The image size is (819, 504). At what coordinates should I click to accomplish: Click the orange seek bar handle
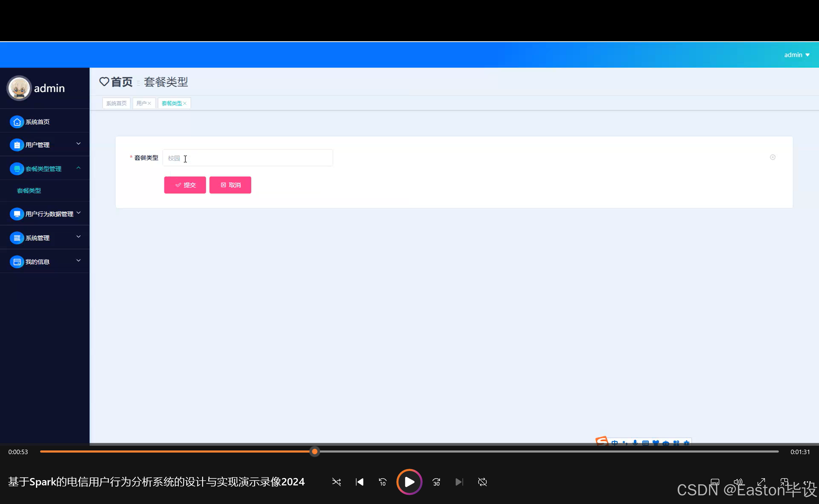(x=314, y=452)
